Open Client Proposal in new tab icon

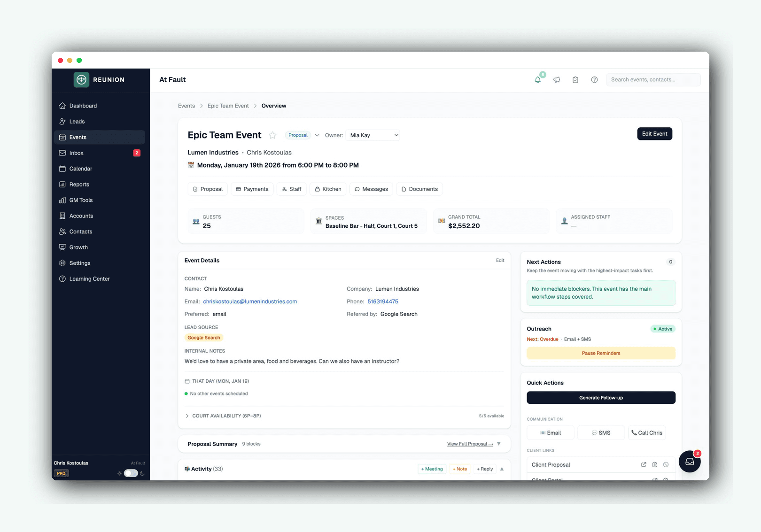pos(644,465)
